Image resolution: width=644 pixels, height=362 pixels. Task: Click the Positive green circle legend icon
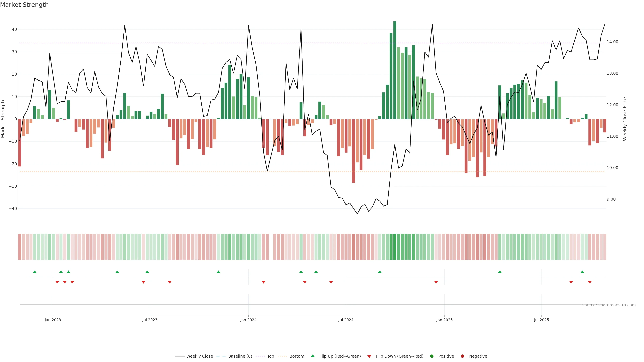click(432, 356)
